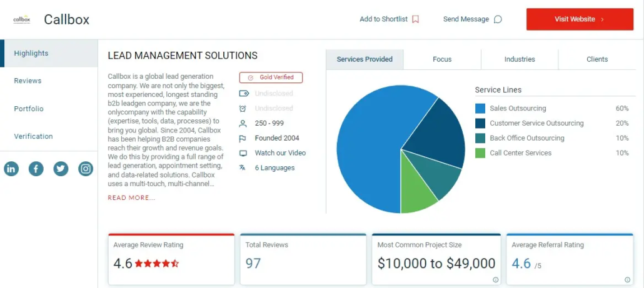Screen dimensions: 644x288
Task: Click the price tag icon beside first Undisclosed
Action: 244,94
